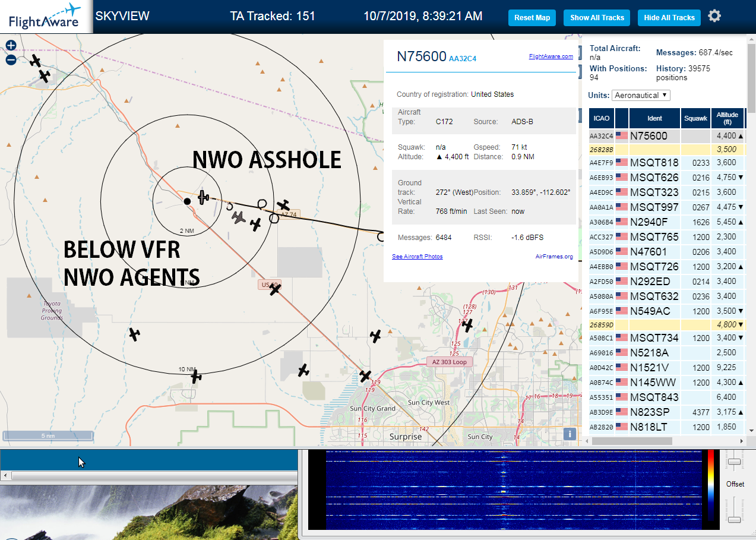The height and width of the screenshot is (540, 756).
Task: Click the SKYVIEW header title
Action: 122,16
